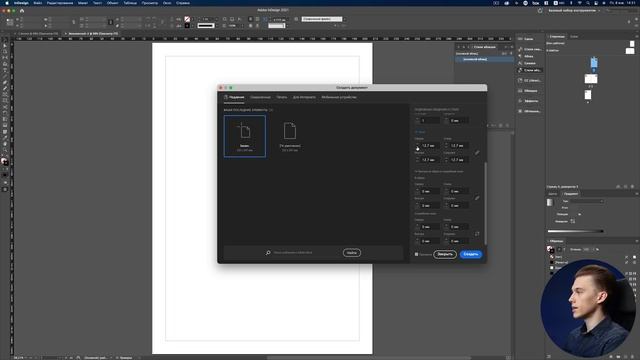Click edit page size icon in Pages panel

pos(618,187)
